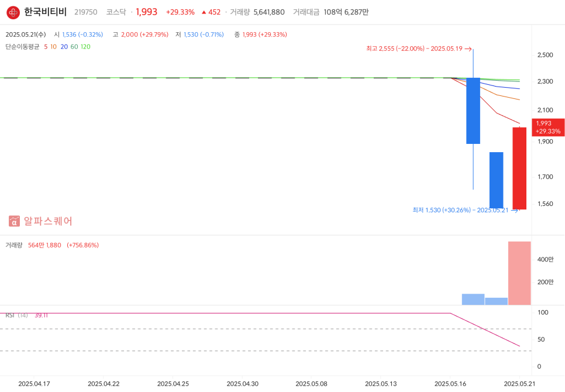This screenshot has height=392, width=565.
Task: Click the 1,700 price axis label
Action: pyautogui.click(x=545, y=177)
